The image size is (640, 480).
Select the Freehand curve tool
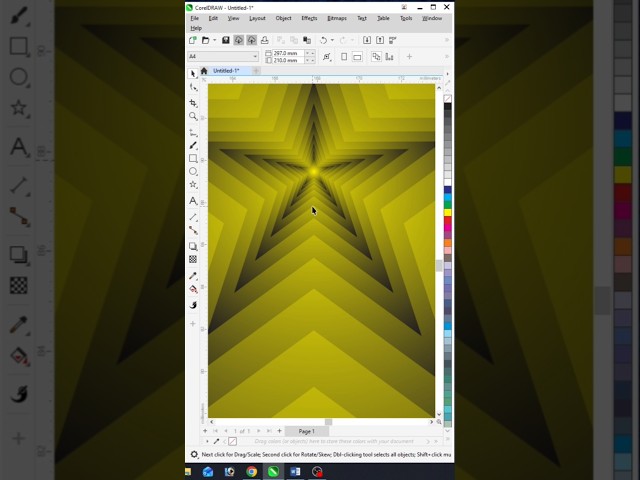(x=193, y=133)
